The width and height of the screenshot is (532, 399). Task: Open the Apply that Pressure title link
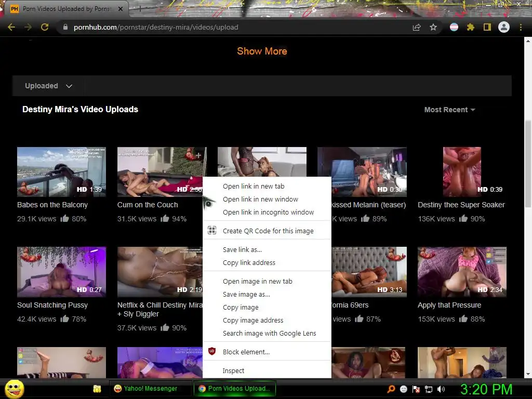(x=449, y=305)
